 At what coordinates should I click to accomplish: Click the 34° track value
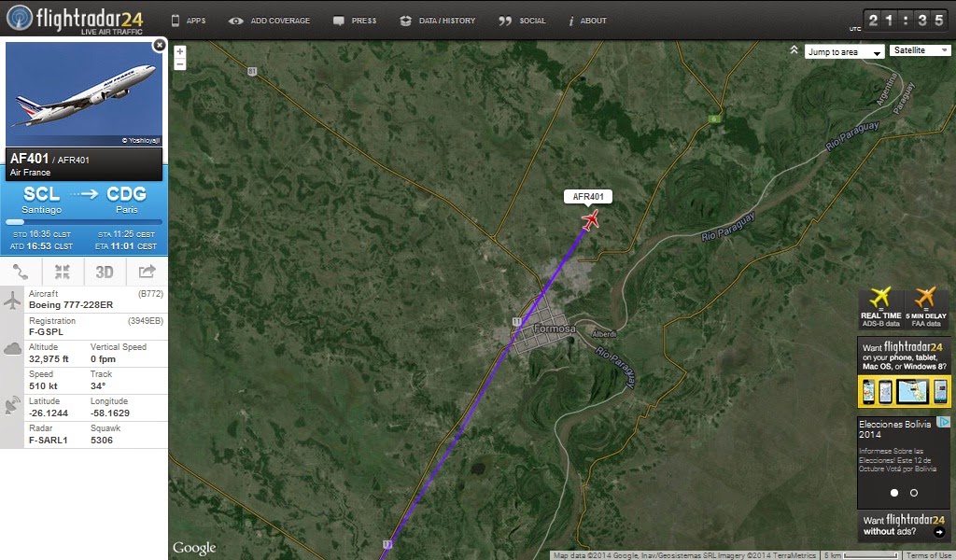tap(98, 385)
